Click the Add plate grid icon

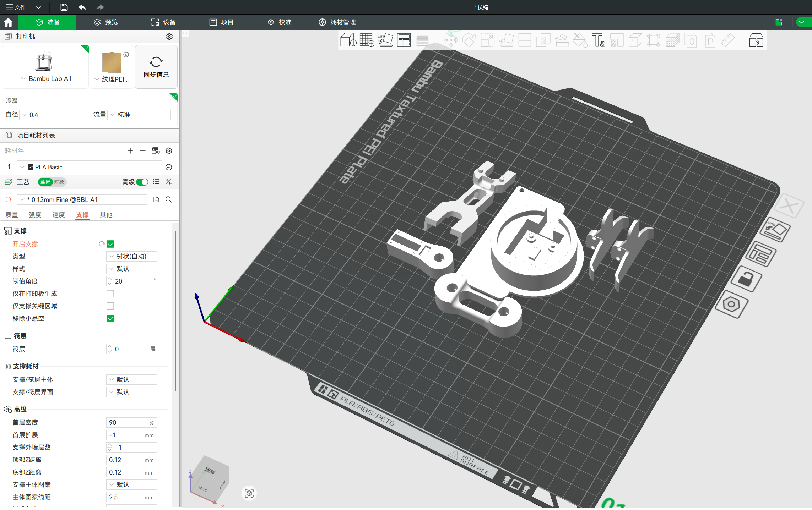367,40
